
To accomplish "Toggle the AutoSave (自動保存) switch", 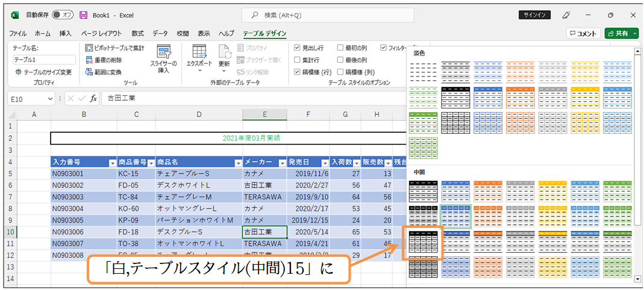I will coord(63,15).
